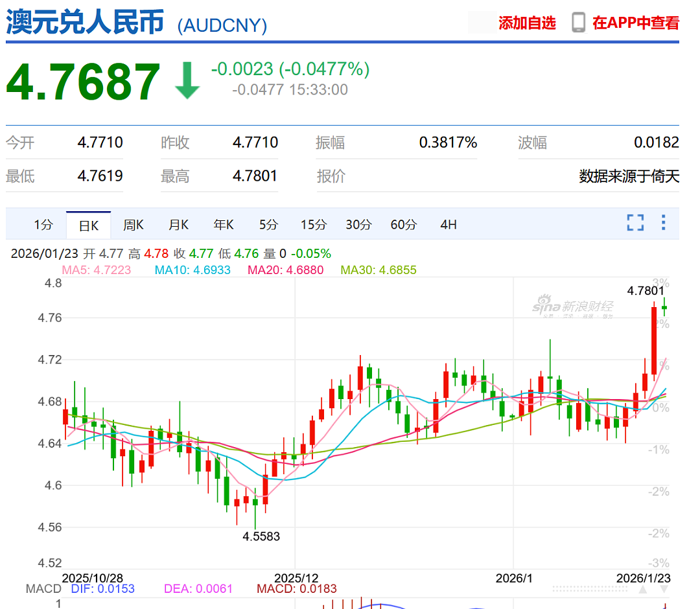The height and width of the screenshot is (609, 700).
Task: Click 添加自选 to add to watchlist
Action: pyautogui.click(x=527, y=23)
